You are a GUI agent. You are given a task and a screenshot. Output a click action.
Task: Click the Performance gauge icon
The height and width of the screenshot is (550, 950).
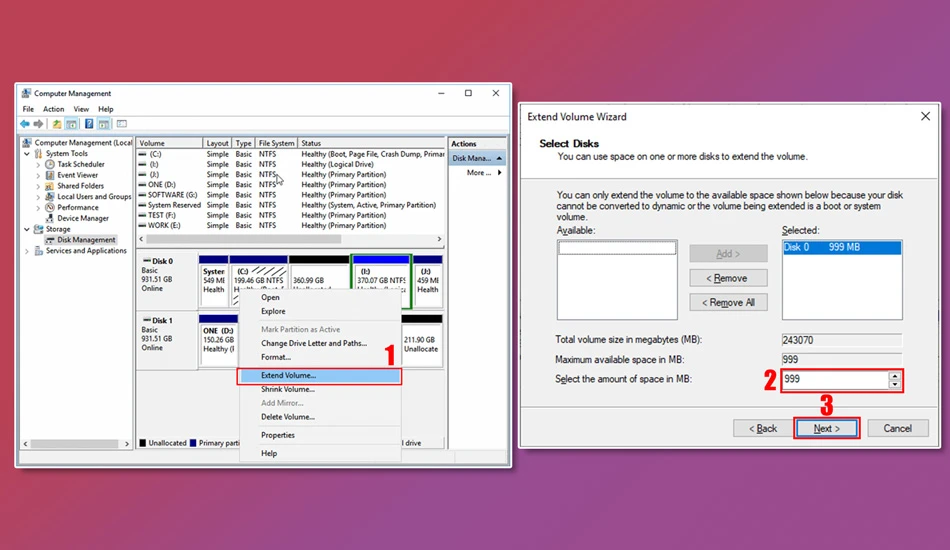tap(50, 207)
